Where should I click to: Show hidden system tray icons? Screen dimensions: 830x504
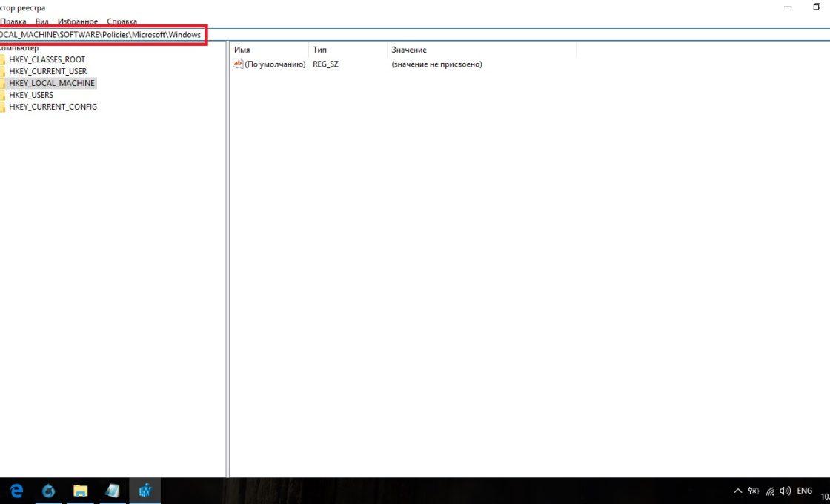click(x=738, y=491)
